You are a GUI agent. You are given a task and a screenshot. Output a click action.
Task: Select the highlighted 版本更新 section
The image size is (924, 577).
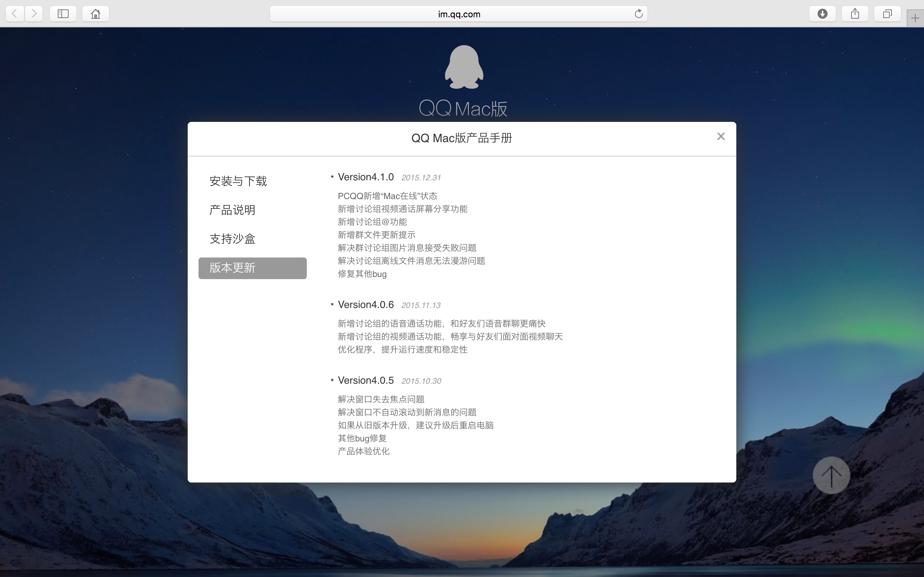tap(252, 268)
